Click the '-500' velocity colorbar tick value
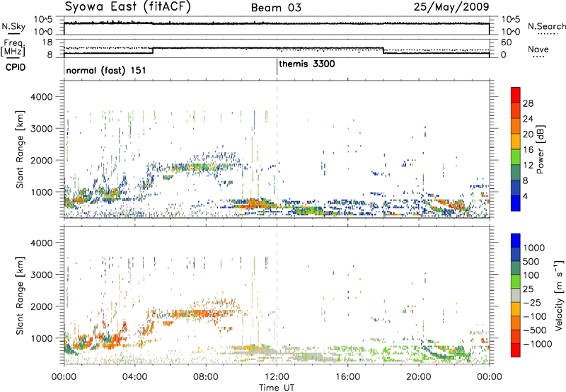The height and width of the screenshot is (392, 566). tap(535, 330)
